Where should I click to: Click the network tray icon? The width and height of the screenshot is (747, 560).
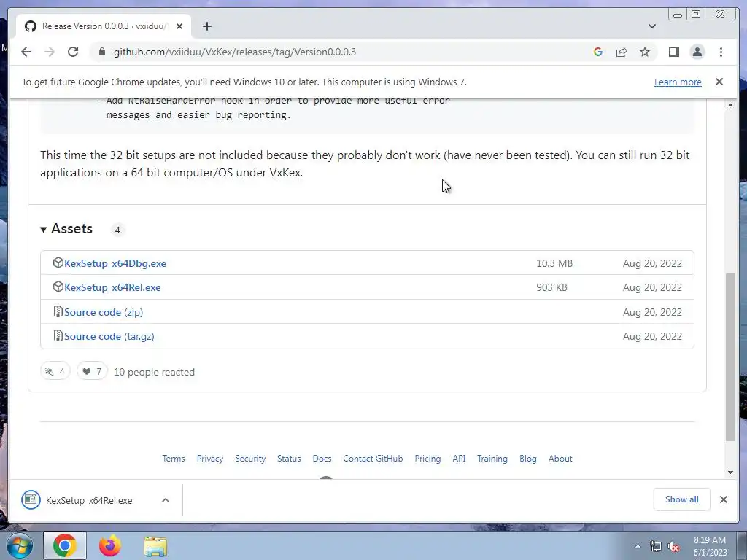[x=656, y=547]
